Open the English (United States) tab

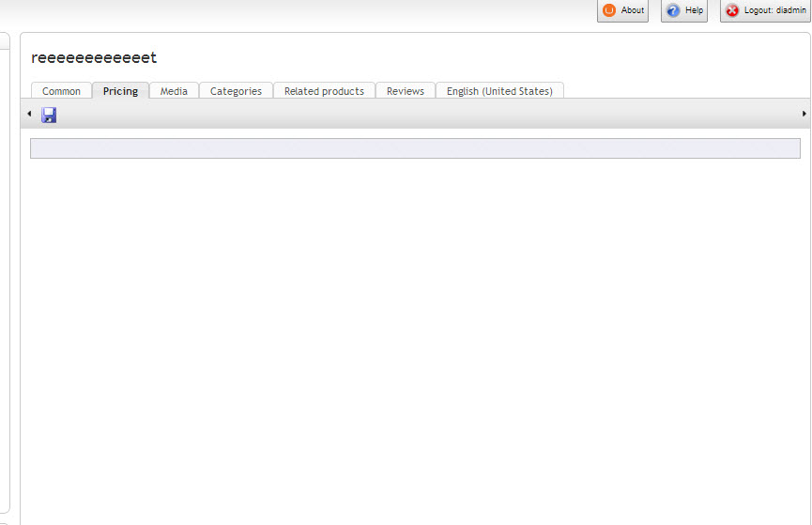click(x=499, y=91)
